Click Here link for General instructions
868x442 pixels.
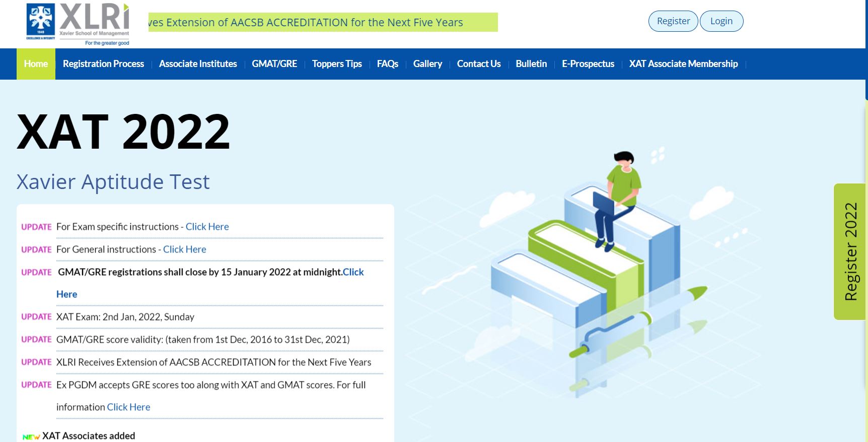click(184, 249)
